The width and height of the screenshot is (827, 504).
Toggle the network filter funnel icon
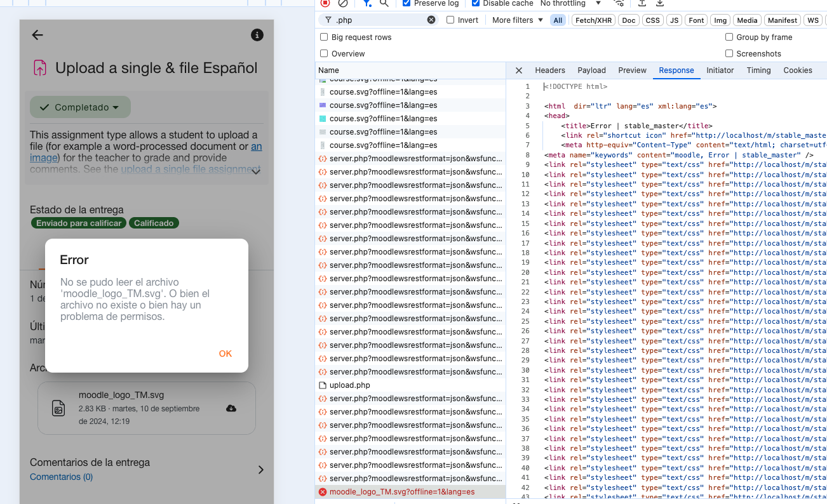[x=366, y=3]
